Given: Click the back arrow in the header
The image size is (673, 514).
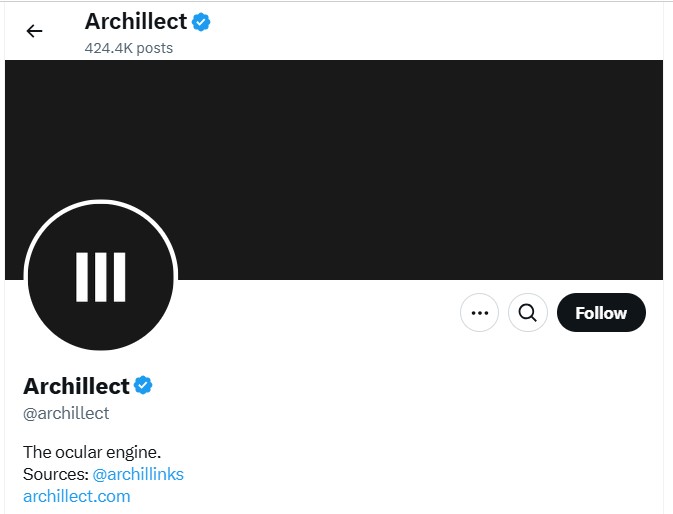Looking at the screenshot, I should tap(34, 31).
